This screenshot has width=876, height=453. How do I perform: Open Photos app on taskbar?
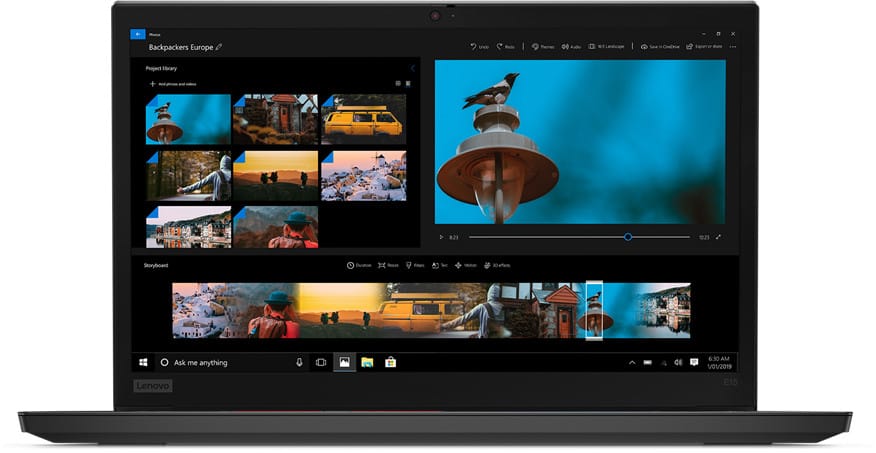point(344,363)
